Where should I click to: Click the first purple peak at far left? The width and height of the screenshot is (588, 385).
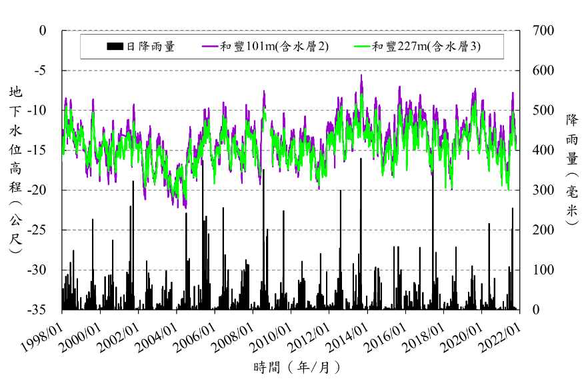[65, 99]
